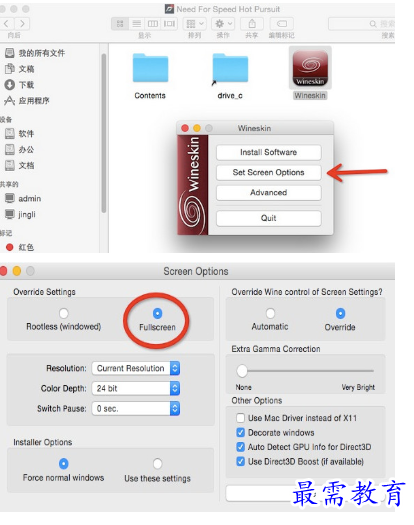This screenshot has width=414, height=525.
Task: Click Set Screen Options button
Action: pyautogui.click(x=269, y=172)
